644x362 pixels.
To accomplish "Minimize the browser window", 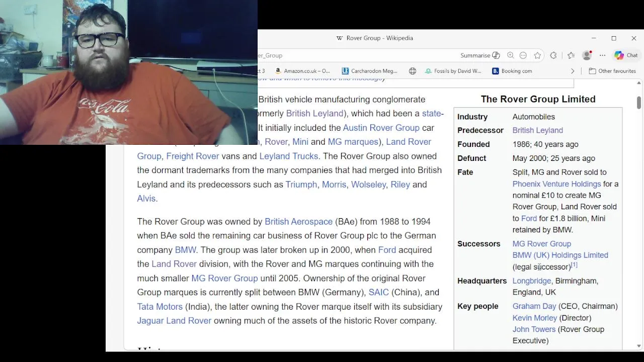I will 594,38.
